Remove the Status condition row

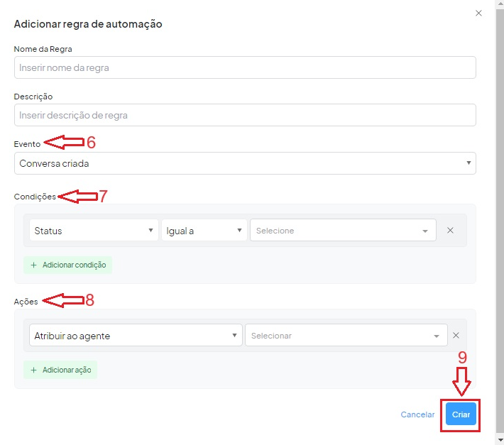450,231
